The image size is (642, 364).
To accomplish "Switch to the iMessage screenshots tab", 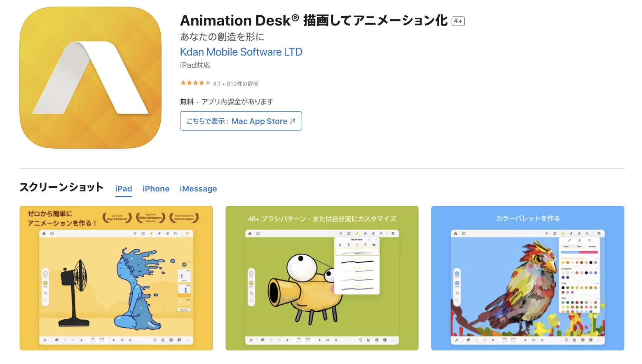I will [198, 189].
